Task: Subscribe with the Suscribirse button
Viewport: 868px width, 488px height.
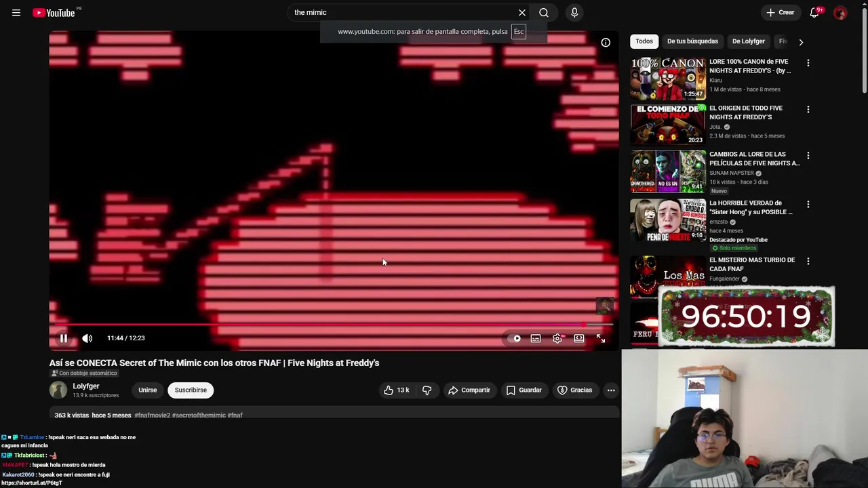Action: click(191, 390)
